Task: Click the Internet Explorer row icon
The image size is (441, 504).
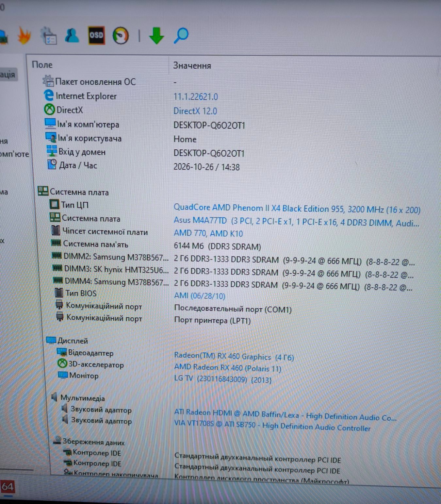Action: [x=49, y=95]
